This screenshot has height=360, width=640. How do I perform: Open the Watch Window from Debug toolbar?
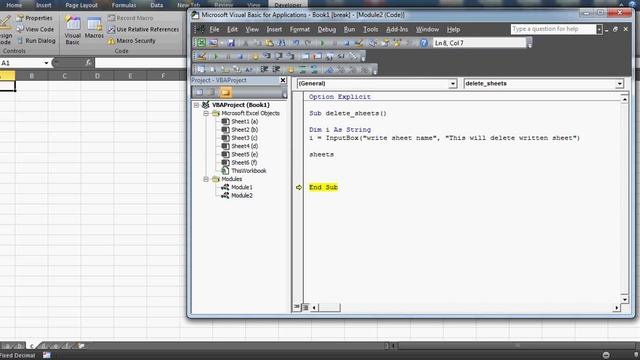click(x=329, y=56)
